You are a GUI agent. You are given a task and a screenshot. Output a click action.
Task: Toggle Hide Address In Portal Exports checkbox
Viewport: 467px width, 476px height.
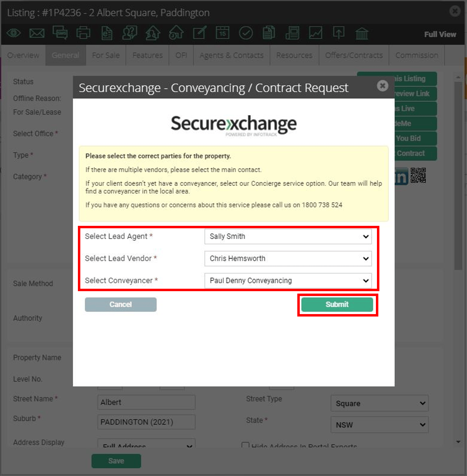click(x=245, y=445)
